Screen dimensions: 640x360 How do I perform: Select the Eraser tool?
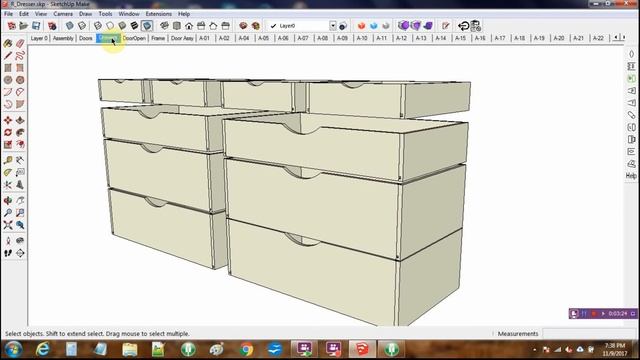pos(20,43)
